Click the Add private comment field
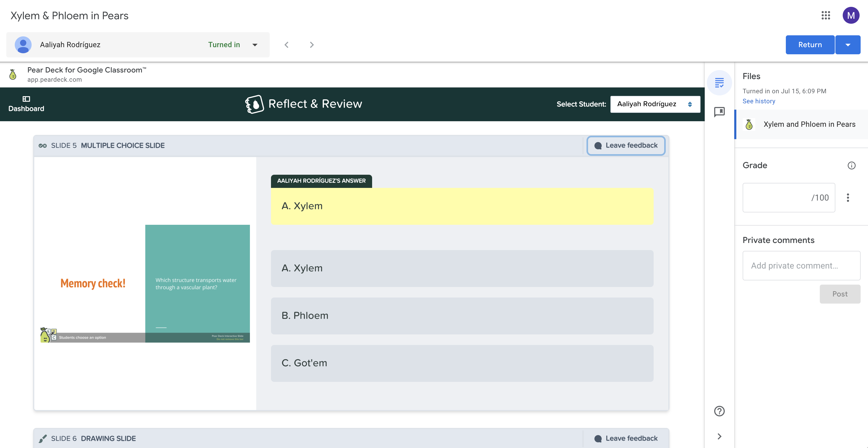 coord(801,266)
